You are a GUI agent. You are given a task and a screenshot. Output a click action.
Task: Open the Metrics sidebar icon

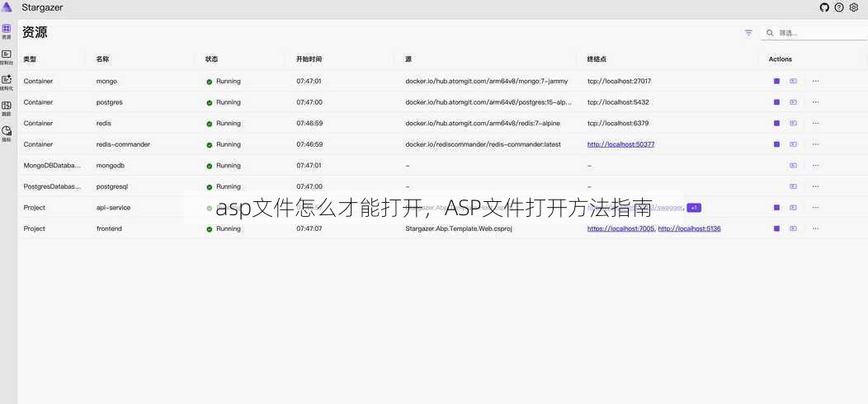(7, 134)
